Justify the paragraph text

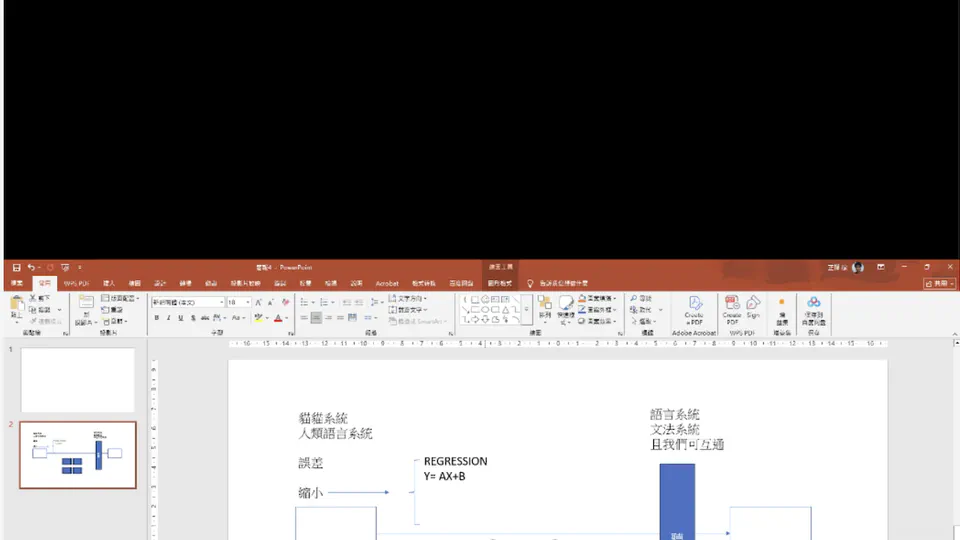tap(340, 318)
